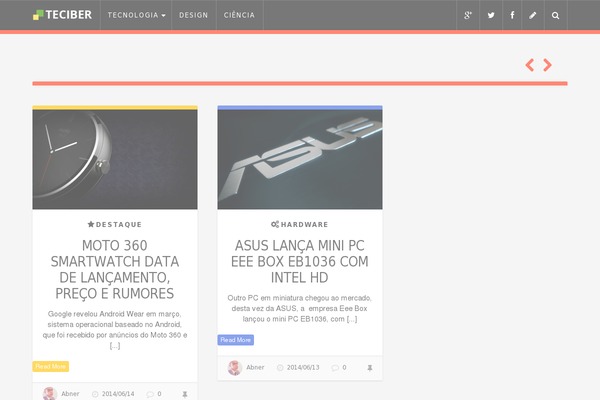600x400 pixels.
Task: Click blue Read More button for ASUS
Action: tap(236, 340)
